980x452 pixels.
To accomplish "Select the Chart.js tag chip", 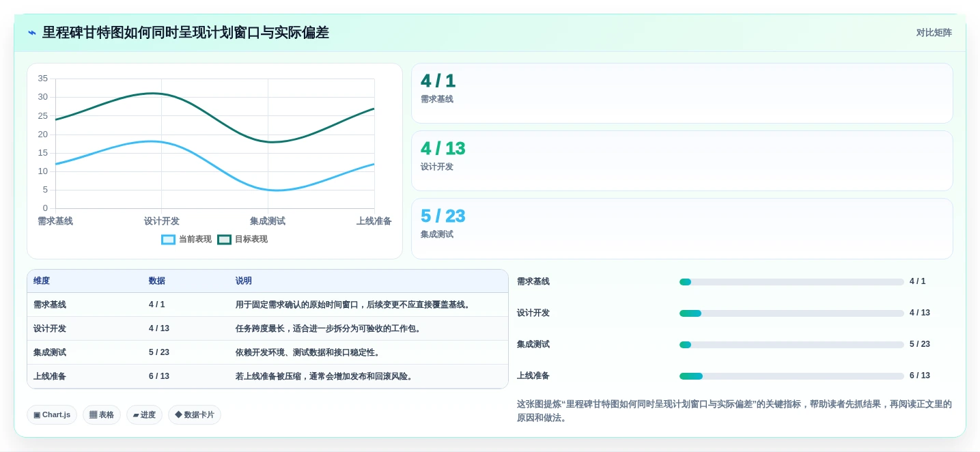I will [52, 415].
